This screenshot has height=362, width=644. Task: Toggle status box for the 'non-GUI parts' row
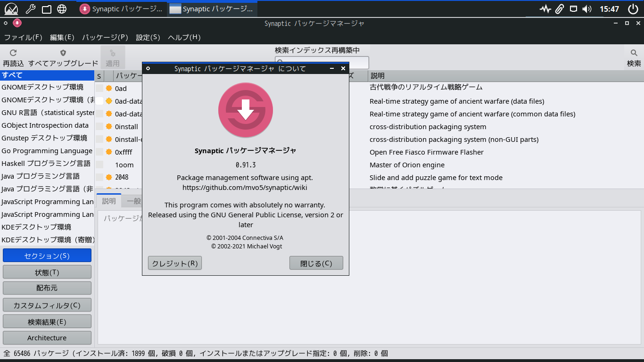[99, 139]
